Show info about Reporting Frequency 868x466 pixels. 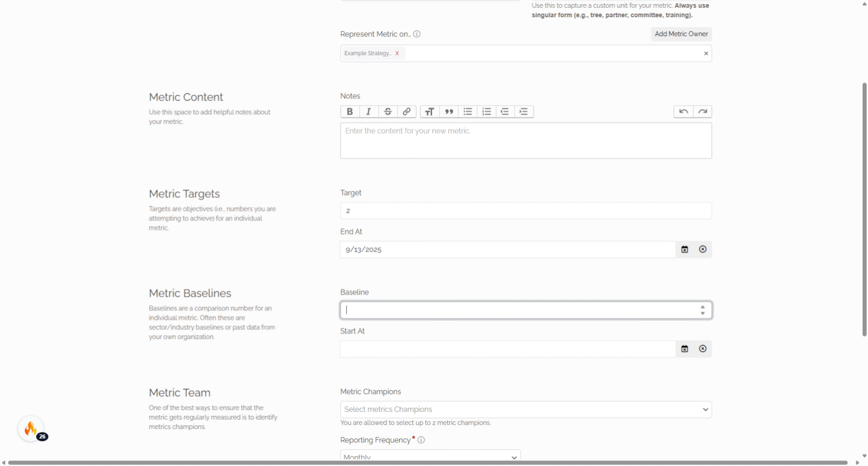click(421, 440)
